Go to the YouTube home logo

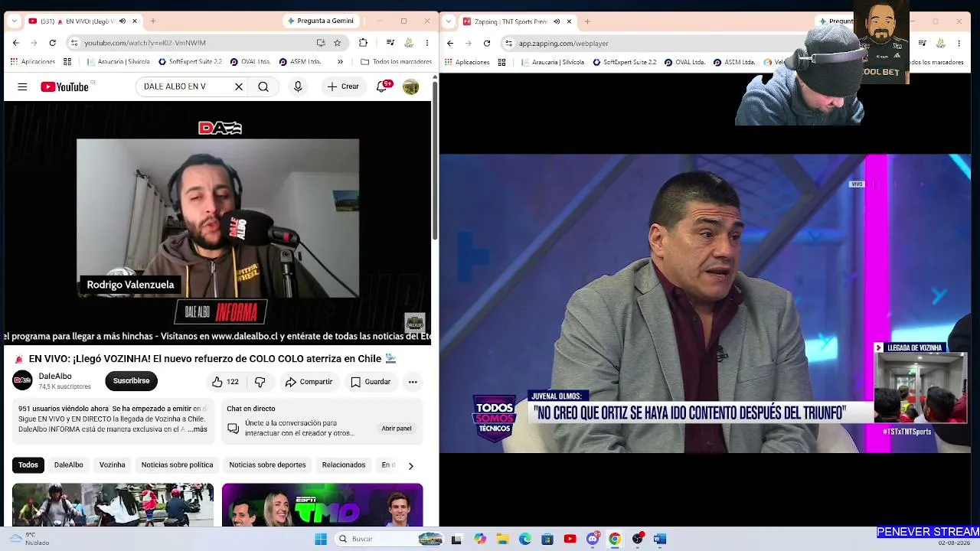click(x=65, y=87)
